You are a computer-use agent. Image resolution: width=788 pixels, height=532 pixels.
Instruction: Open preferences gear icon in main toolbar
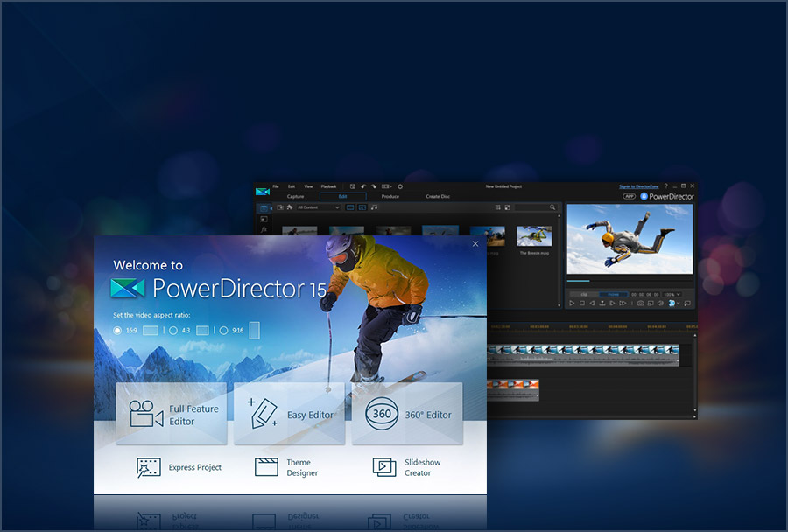(400, 186)
